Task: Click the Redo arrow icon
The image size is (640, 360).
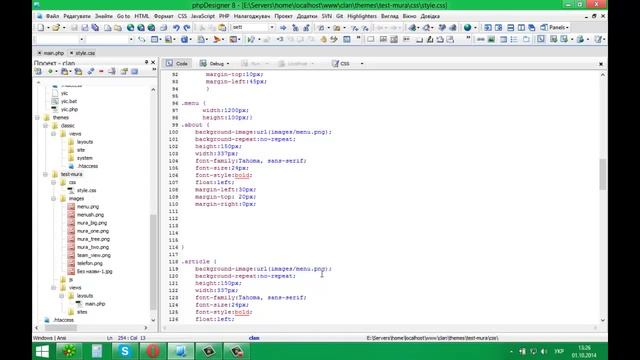Action: pyautogui.click(x=187, y=28)
